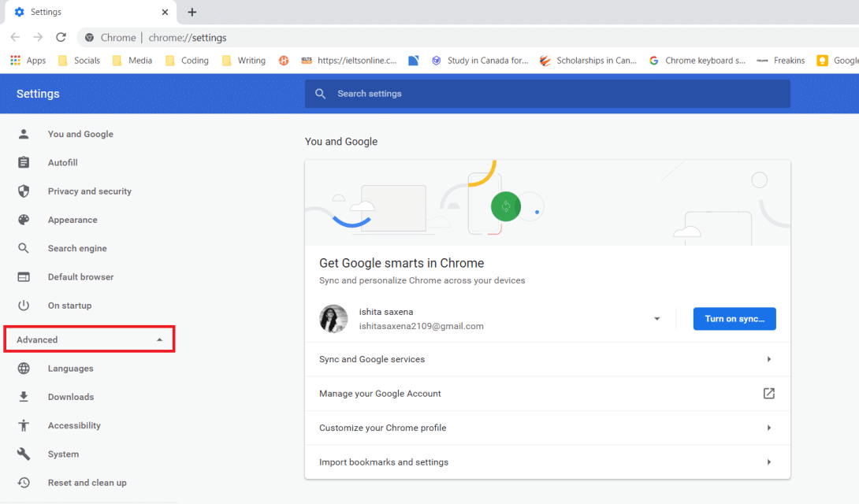Open the account dropdown arrow beside ishita saxena

click(x=656, y=318)
